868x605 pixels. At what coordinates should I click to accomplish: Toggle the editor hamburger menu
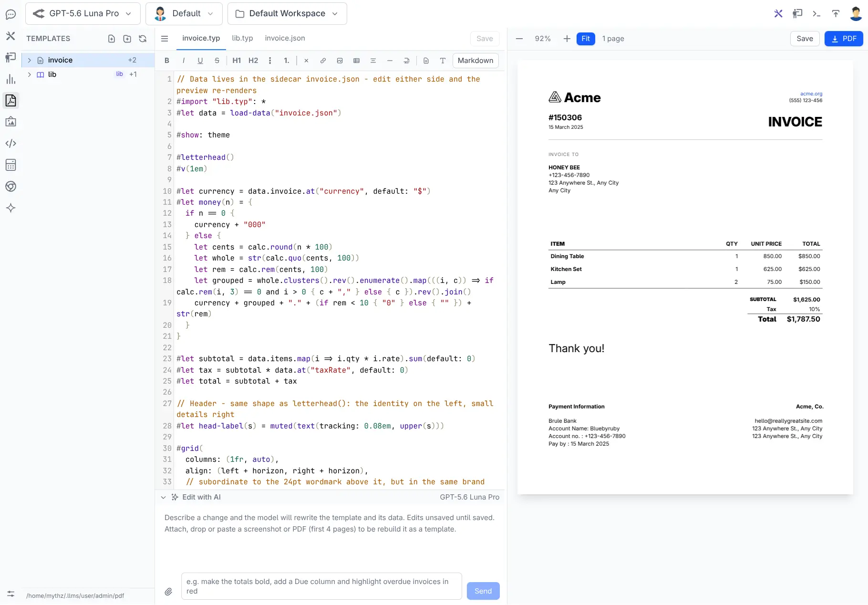tap(165, 39)
